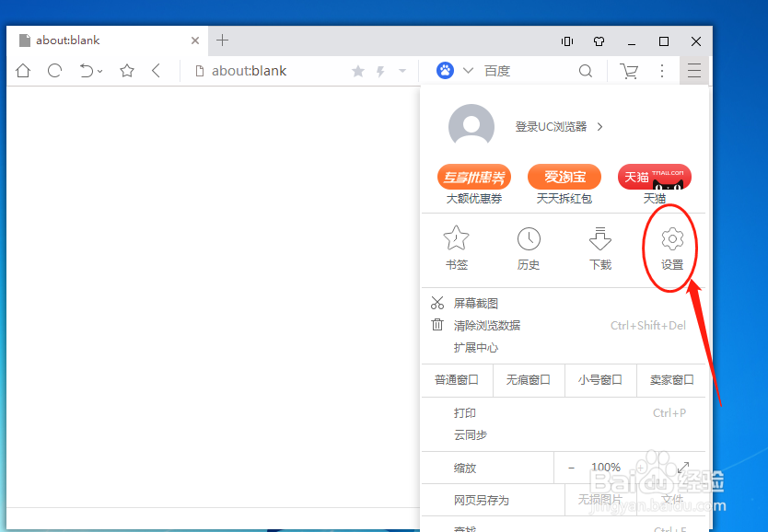Screen dimensions: 768x532
Task: Focus the 百度 search box
Action: click(529, 72)
